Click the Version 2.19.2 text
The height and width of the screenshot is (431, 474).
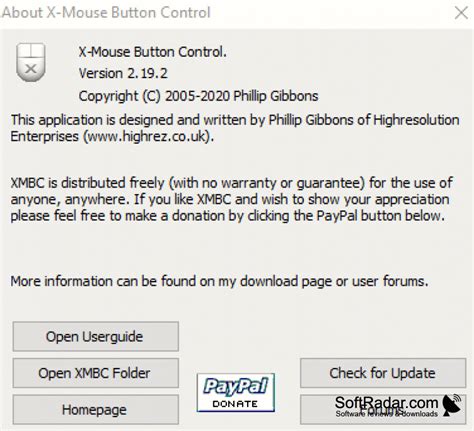pos(123,73)
